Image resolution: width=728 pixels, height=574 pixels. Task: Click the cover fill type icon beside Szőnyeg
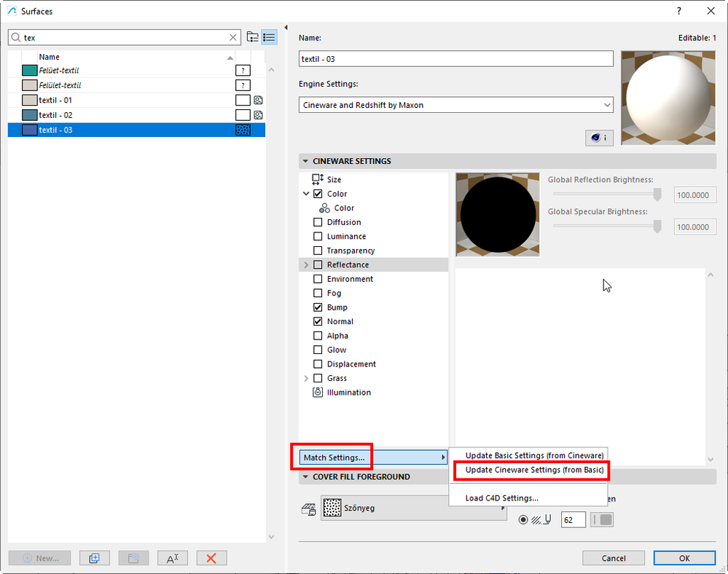tap(309, 509)
